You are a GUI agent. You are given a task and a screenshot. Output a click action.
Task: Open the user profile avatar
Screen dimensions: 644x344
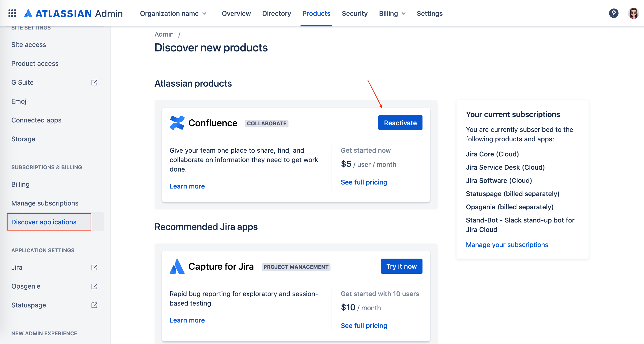633,13
